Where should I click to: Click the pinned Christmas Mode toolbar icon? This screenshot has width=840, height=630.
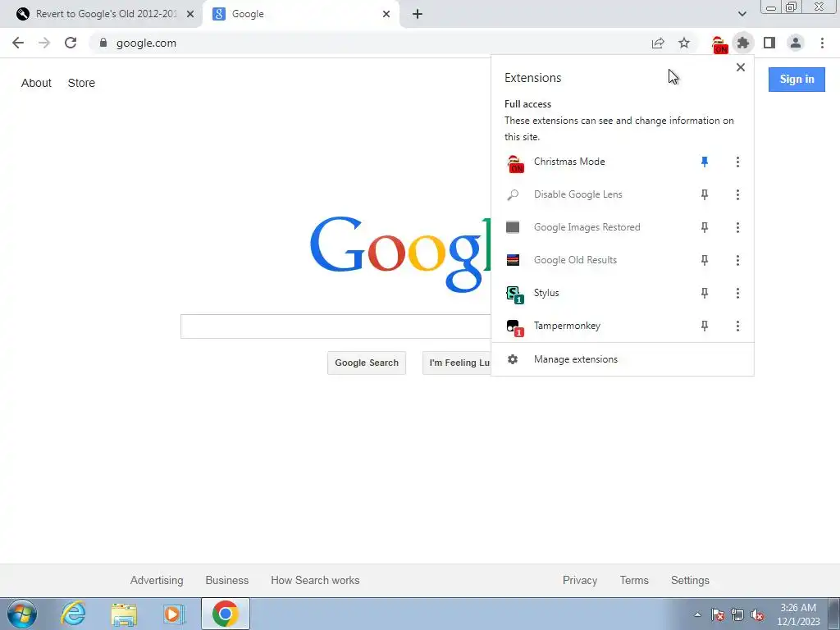[x=719, y=44]
